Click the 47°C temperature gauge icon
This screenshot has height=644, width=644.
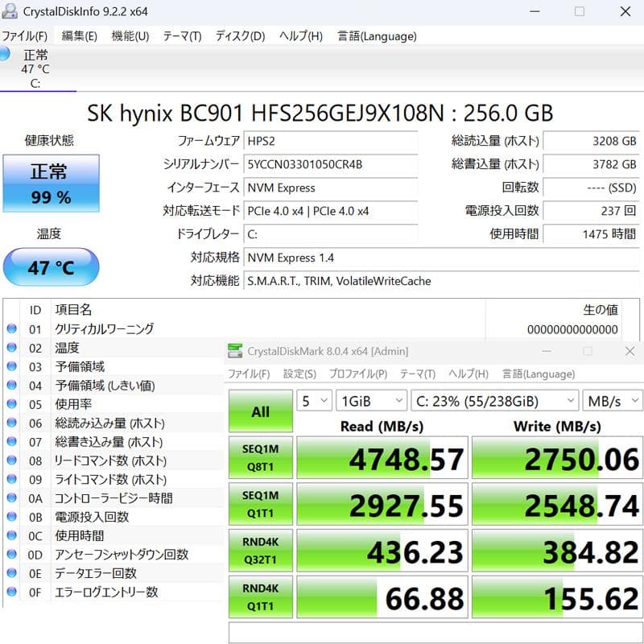(x=51, y=266)
